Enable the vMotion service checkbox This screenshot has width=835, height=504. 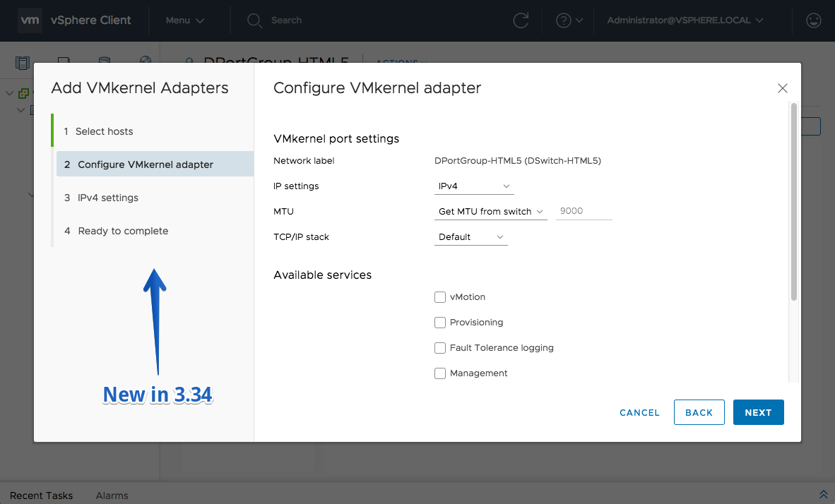point(440,297)
